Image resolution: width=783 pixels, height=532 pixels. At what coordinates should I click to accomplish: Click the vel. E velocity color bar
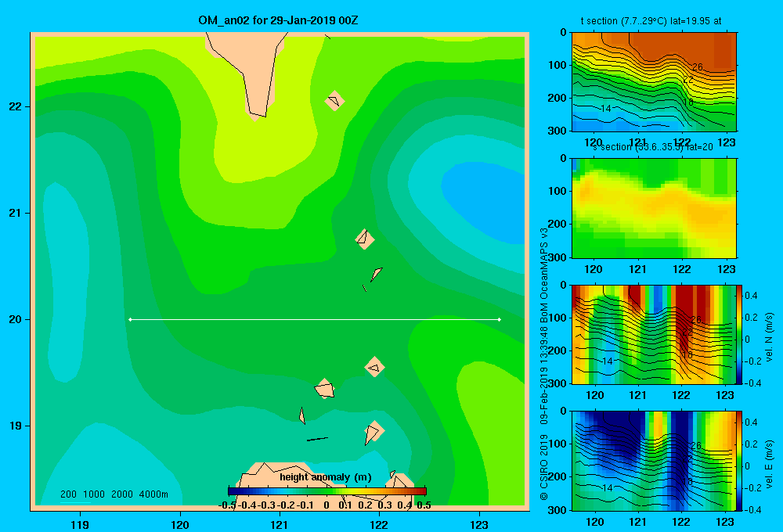click(739, 461)
